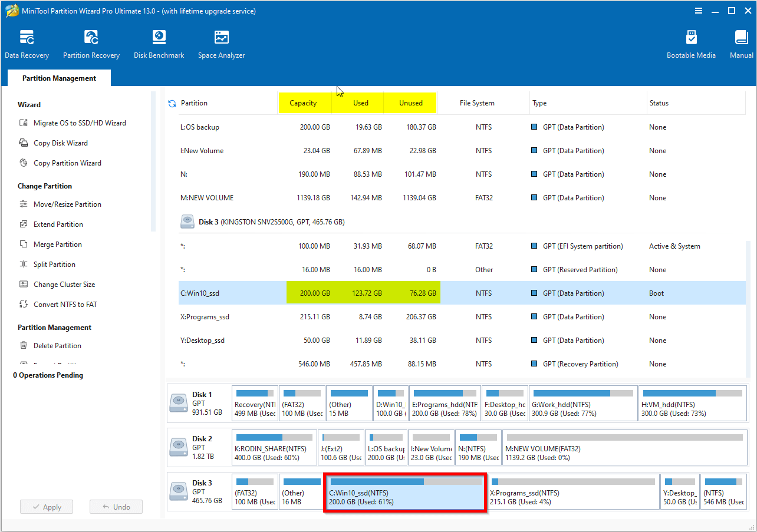Select L:OS backup partition row
This screenshot has height=532, width=757.
(x=462, y=127)
